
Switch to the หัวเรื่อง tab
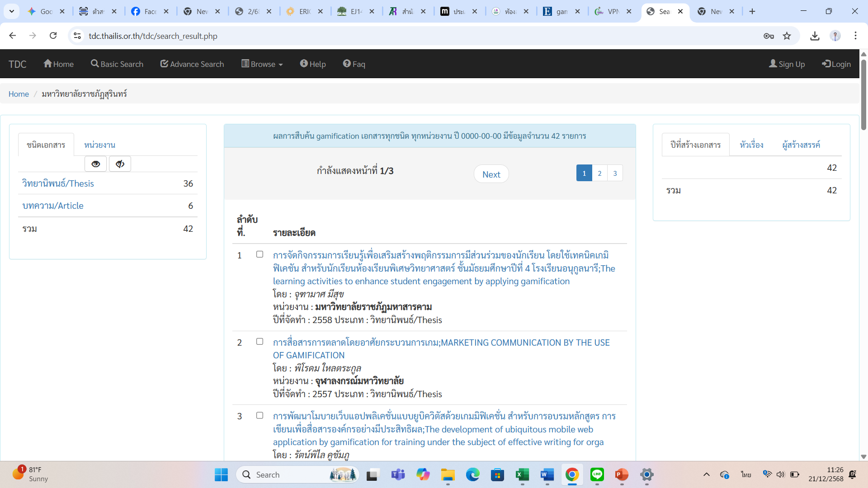[751, 145]
